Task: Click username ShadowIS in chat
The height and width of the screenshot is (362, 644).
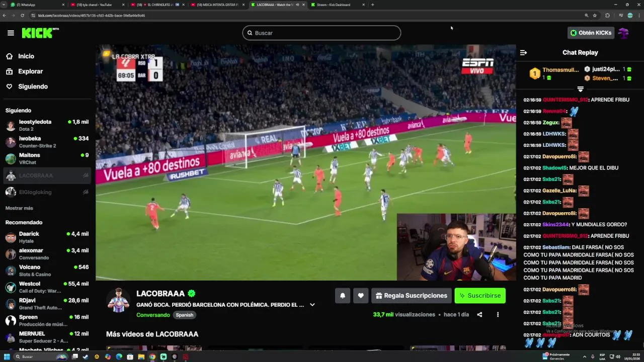Action: pyautogui.click(x=554, y=168)
